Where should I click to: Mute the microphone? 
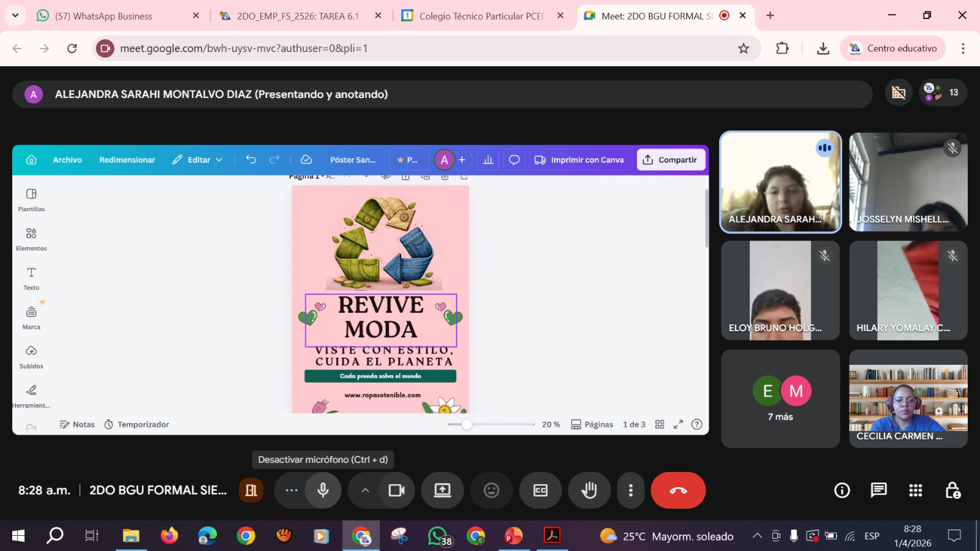tap(323, 490)
